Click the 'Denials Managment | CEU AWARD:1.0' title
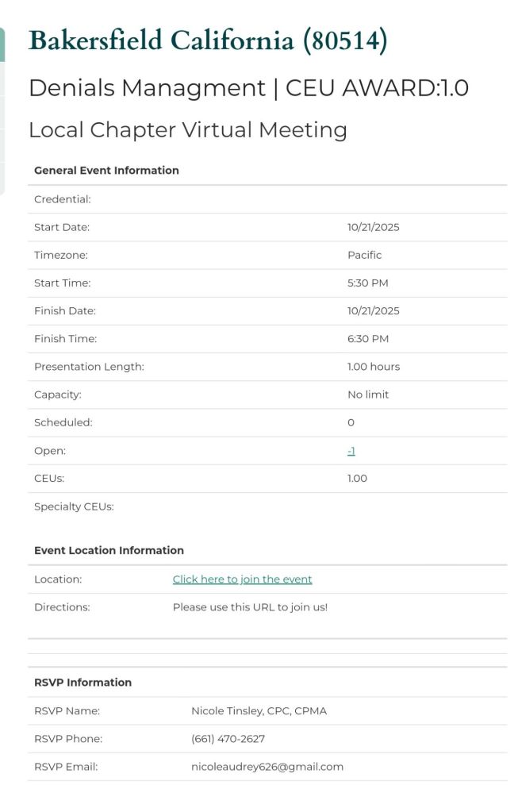Image resolution: width=518 pixels, height=812 pixels. point(248,88)
